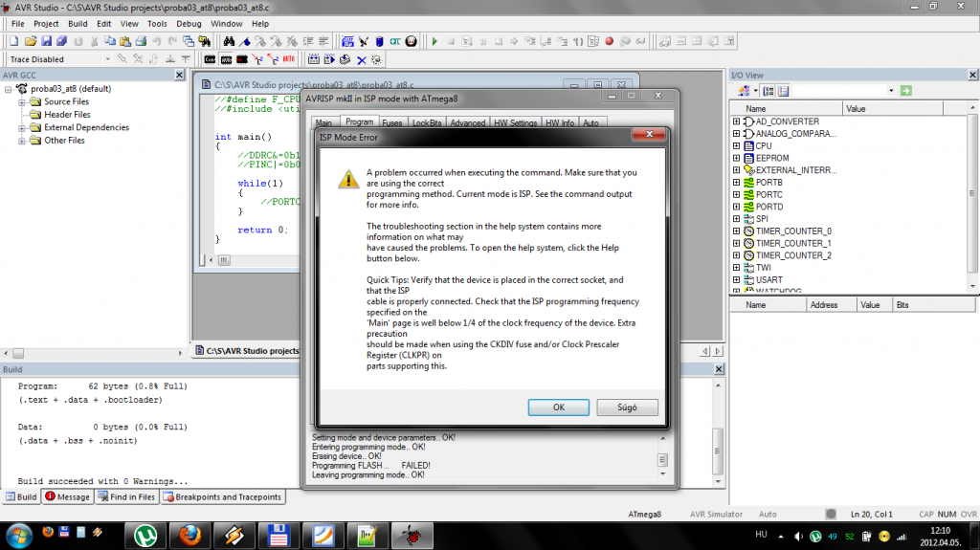Close the Build output panel
The height and width of the screenshot is (550, 980).
click(719, 369)
